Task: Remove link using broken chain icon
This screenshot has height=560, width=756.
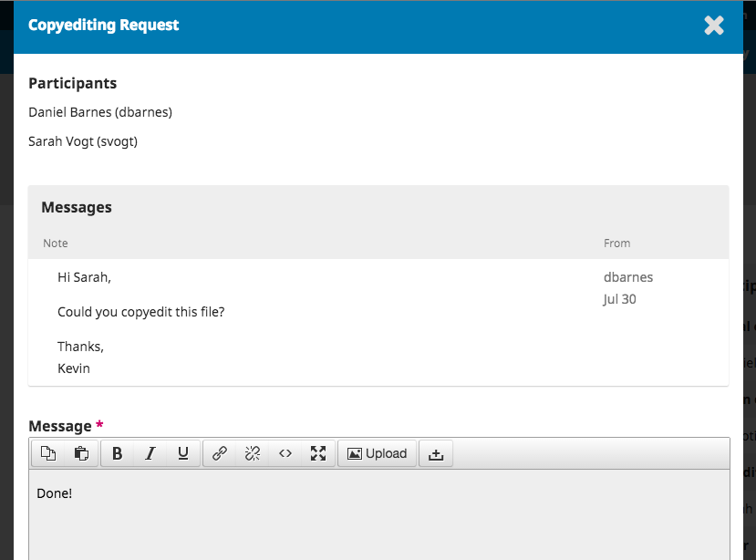Action: pyautogui.click(x=253, y=453)
